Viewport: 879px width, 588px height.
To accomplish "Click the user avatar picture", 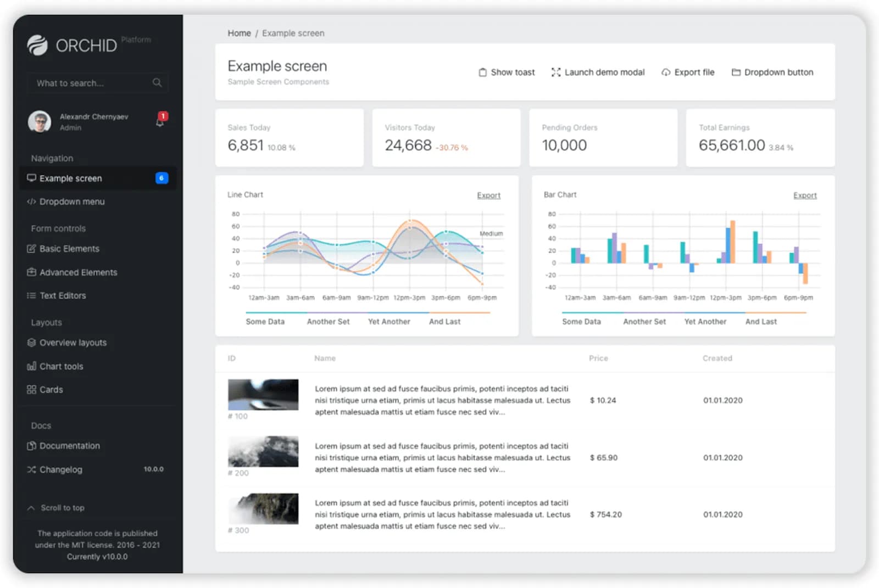I will 40,121.
